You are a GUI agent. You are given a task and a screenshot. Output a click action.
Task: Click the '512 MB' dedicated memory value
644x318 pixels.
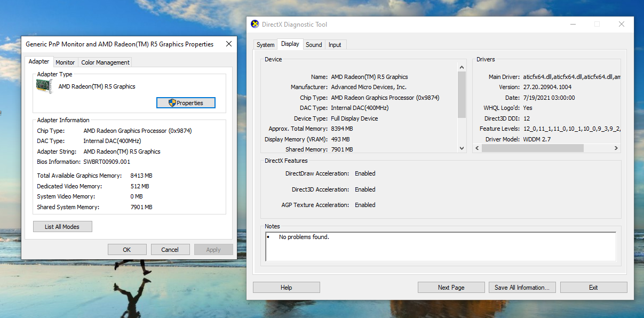tap(140, 186)
